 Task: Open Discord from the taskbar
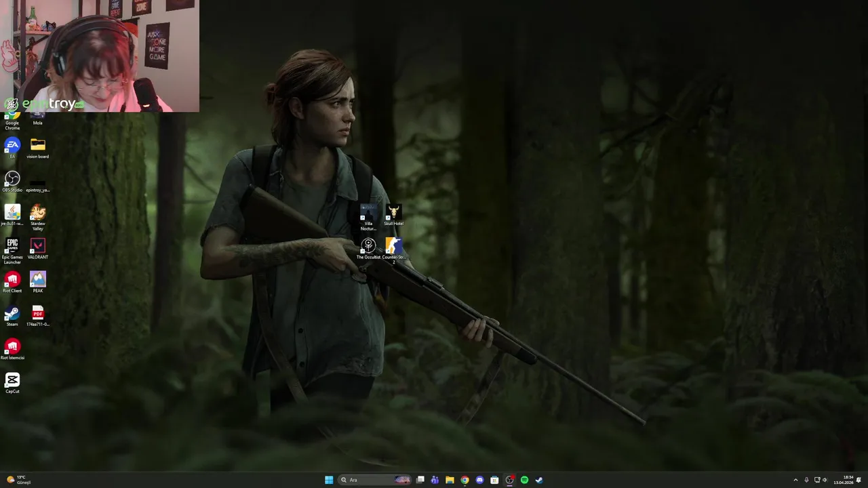pos(479,480)
